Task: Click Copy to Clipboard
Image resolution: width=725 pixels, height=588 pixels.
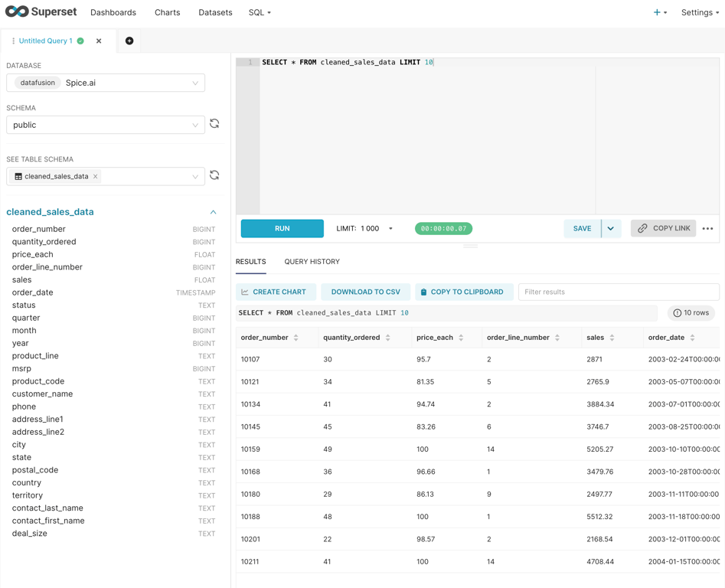Action: (x=464, y=292)
